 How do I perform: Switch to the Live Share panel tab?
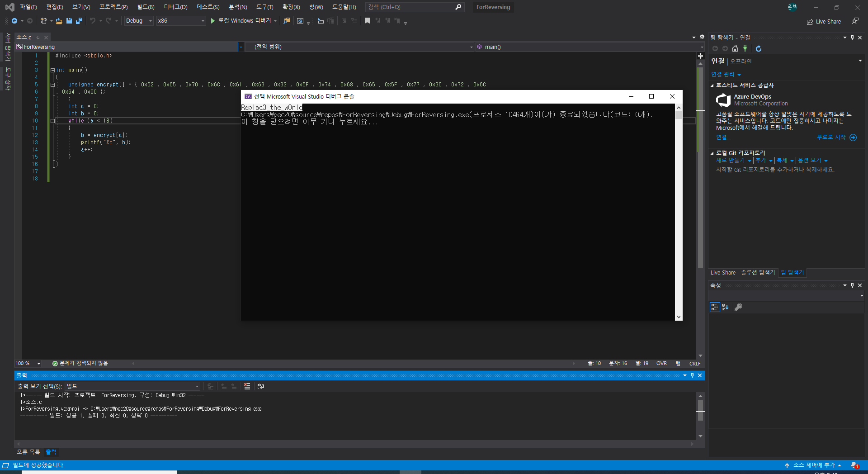(723, 273)
